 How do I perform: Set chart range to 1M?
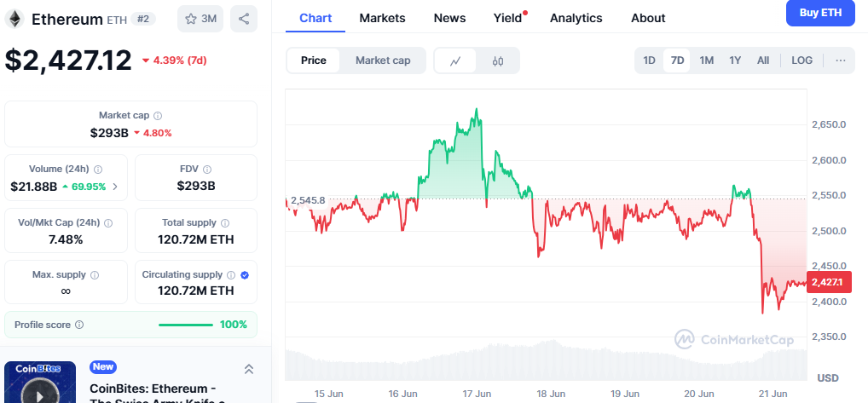click(706, 60)
